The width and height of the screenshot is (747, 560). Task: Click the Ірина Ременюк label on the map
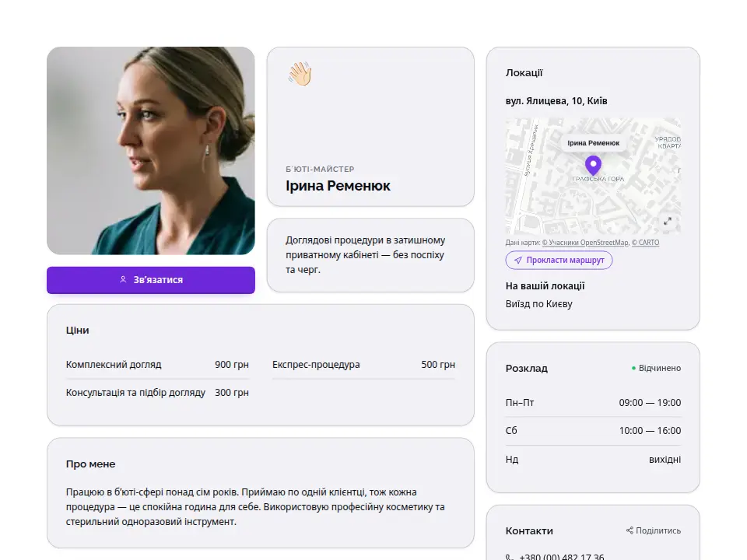click(593, 143)
